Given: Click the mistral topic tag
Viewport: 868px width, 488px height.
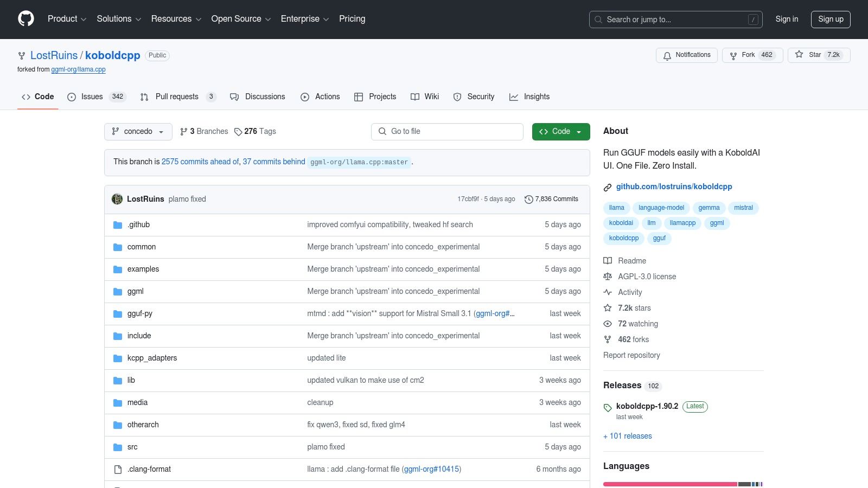Looking at the screenshot, I should click(x=743, y=208).
